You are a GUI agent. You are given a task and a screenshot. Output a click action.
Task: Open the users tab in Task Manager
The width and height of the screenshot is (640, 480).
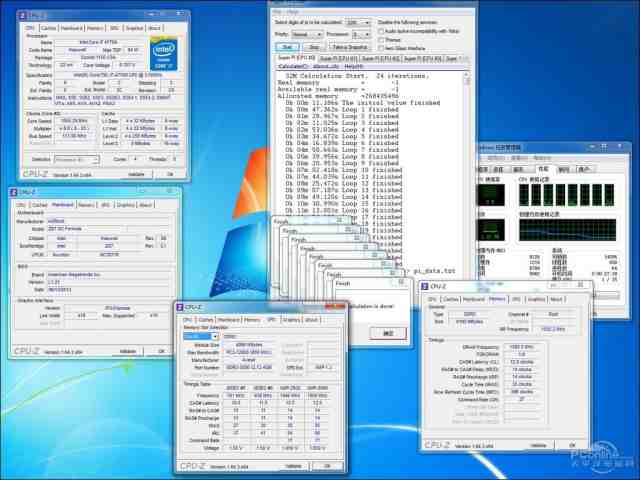click(584, 169)
